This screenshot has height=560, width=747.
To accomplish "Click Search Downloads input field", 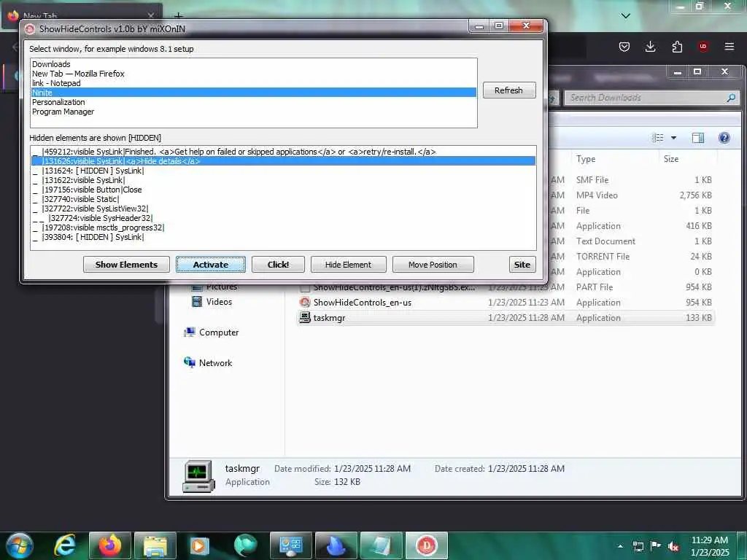I will pyautogui.click(x=651, y=98).
